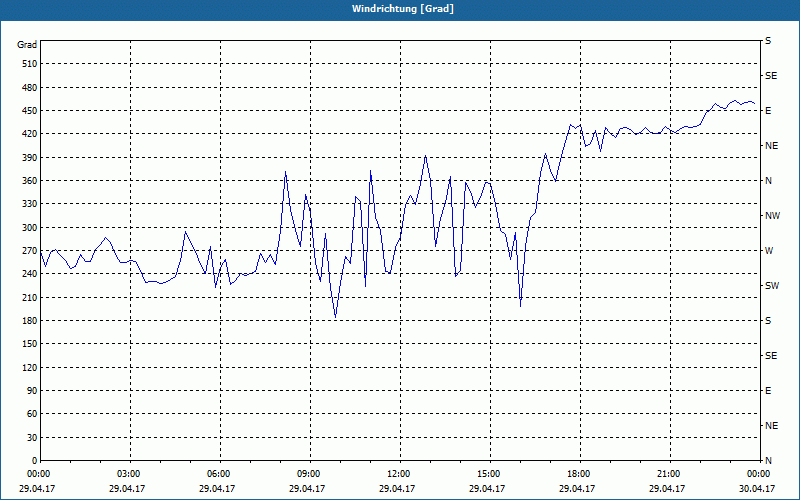Click the NE compass label beside the 30 gridline
Screen dimensions: 800x500
pos(771,426)
